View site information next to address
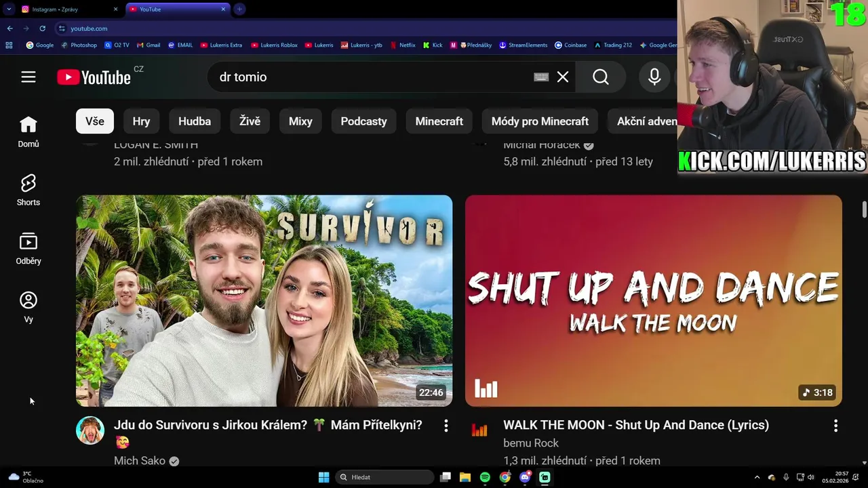868x488 pixels. (x=62, y=28)
